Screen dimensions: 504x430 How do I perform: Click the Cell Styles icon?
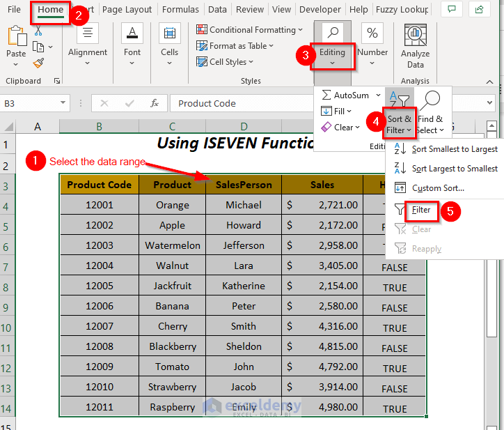(x=202, y=61)
